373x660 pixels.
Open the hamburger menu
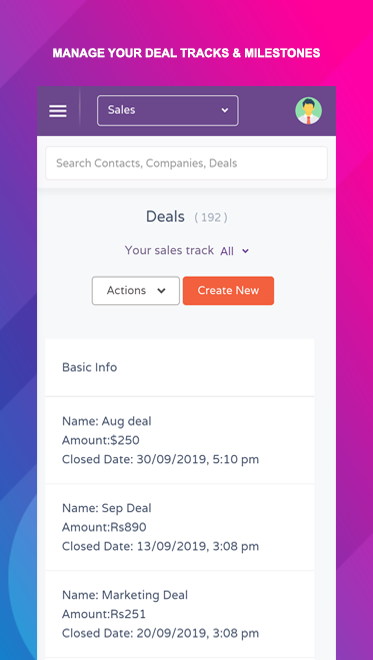(58, 111)
